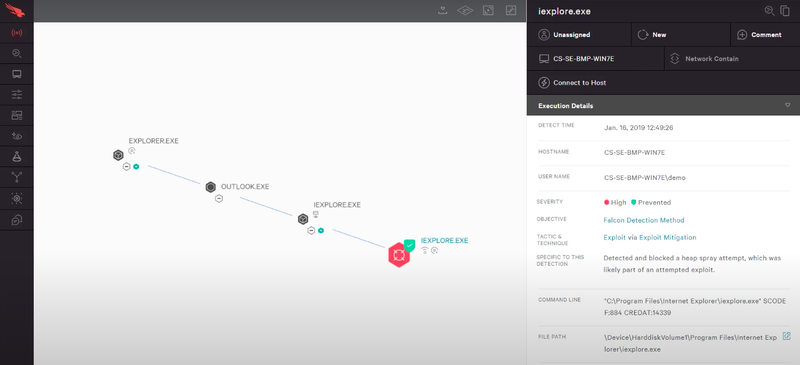This screenshot has height=365, width=800.
Task: Click the iexplore.exe panel title
Action: click(564, 11)
